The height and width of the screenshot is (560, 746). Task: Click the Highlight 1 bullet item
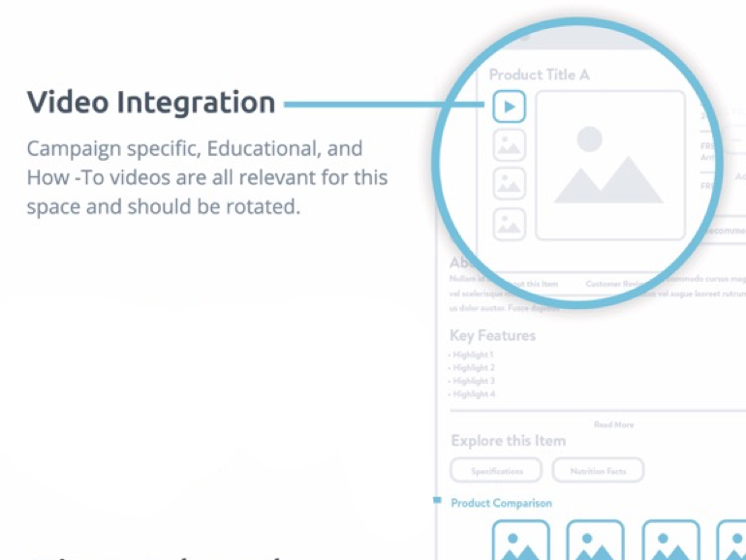[x=471, y=355]
